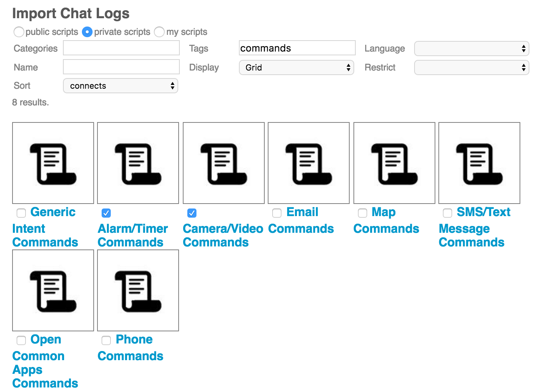Follow the Map Commands link
Image resolution: width=559 pixels, height=392 pixels.
click(x=386, y=220)
